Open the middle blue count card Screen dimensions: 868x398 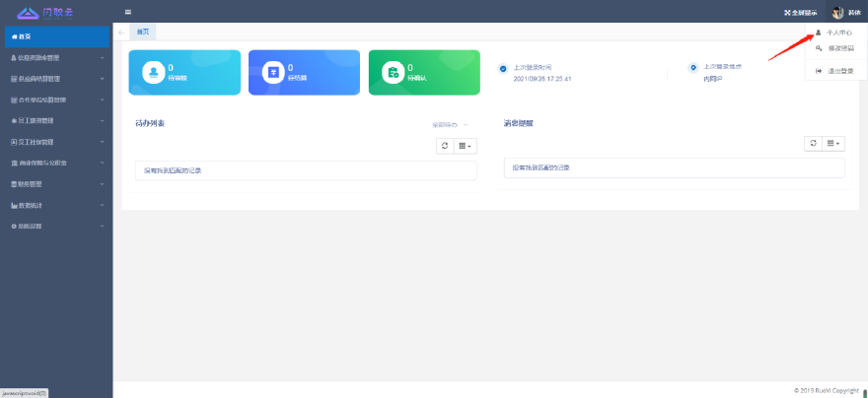pos(304,73)
